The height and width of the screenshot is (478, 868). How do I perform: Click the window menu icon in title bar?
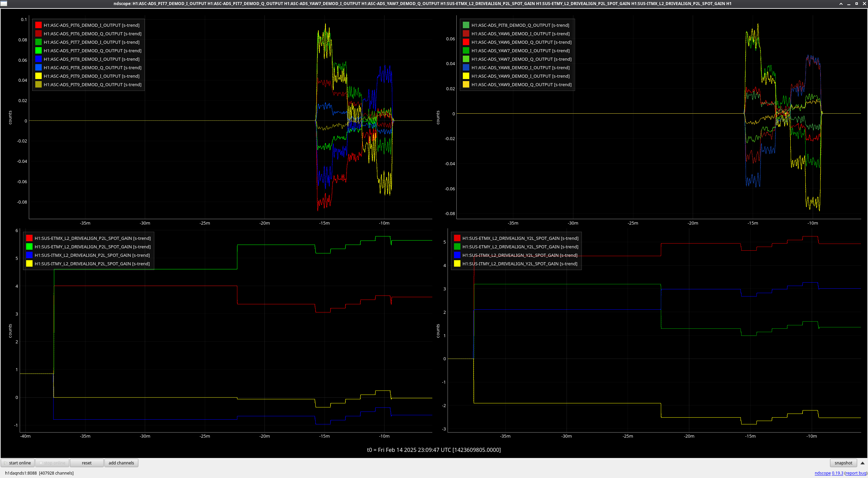point(3,3)
